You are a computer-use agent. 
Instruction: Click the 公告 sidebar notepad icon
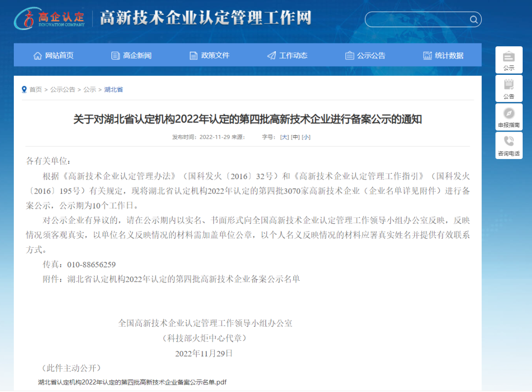point(509,85)
